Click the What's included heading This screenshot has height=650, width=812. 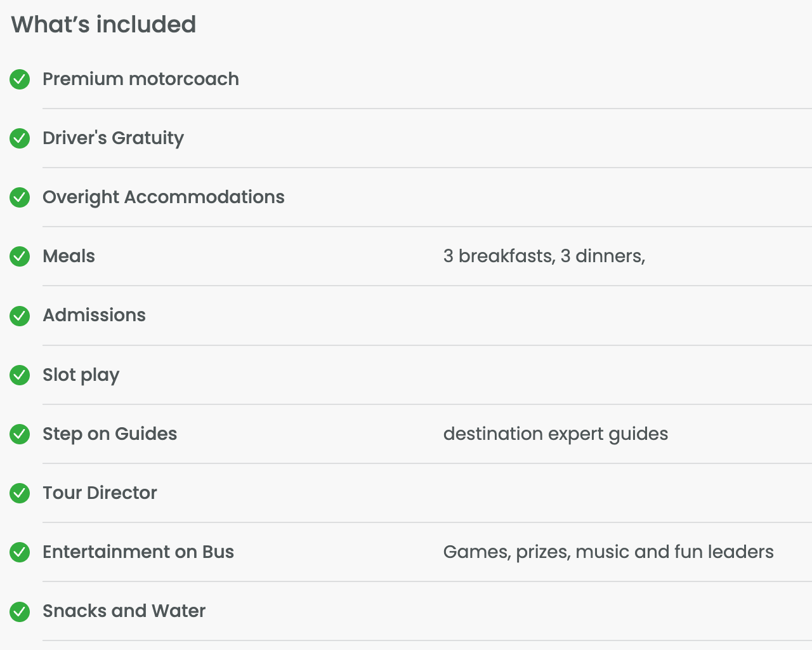(x=103, y=25)
